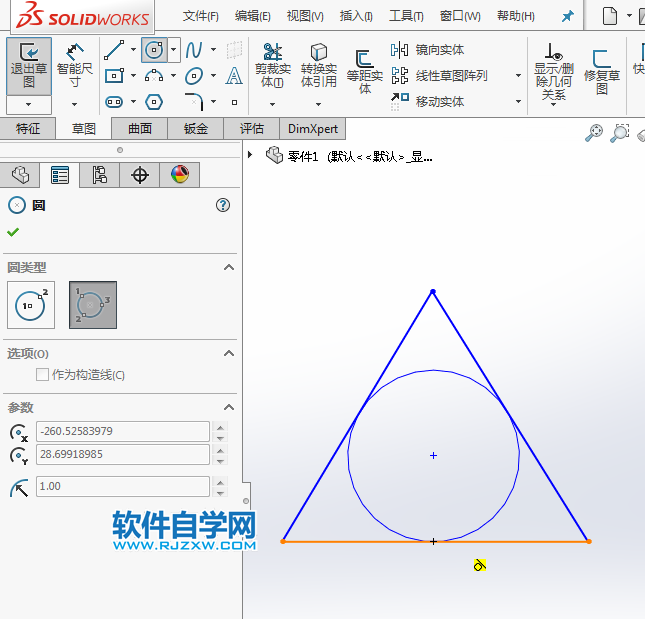Click Offset Entities (等距实体) tool
Viewport: 645px width, 619px height.
point(365,72)
